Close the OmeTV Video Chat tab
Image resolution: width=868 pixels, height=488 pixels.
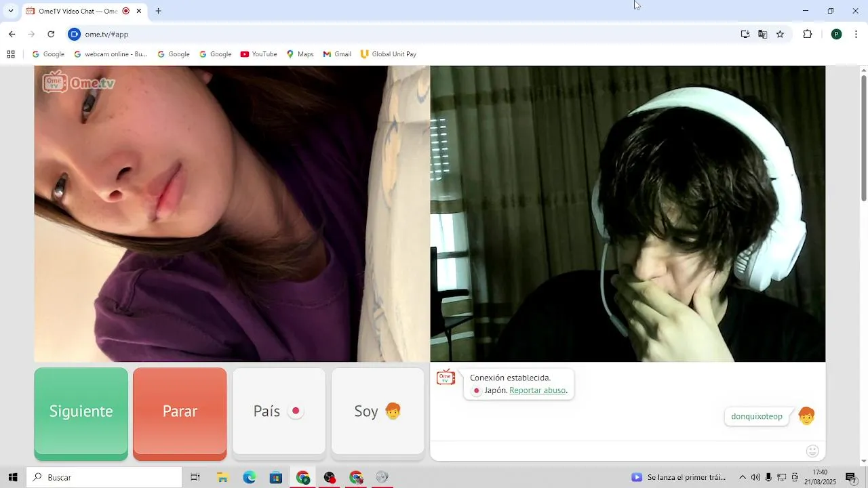coord(139,11)
